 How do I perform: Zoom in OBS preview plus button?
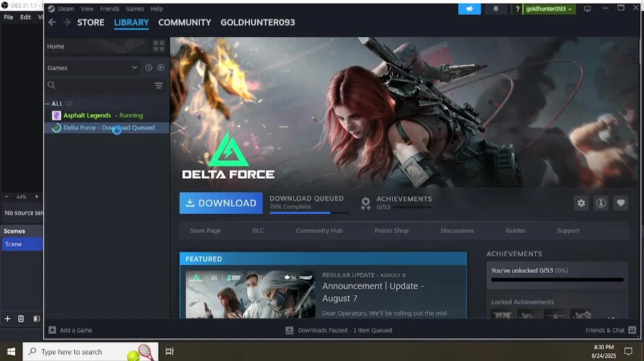tap(37, 197)
